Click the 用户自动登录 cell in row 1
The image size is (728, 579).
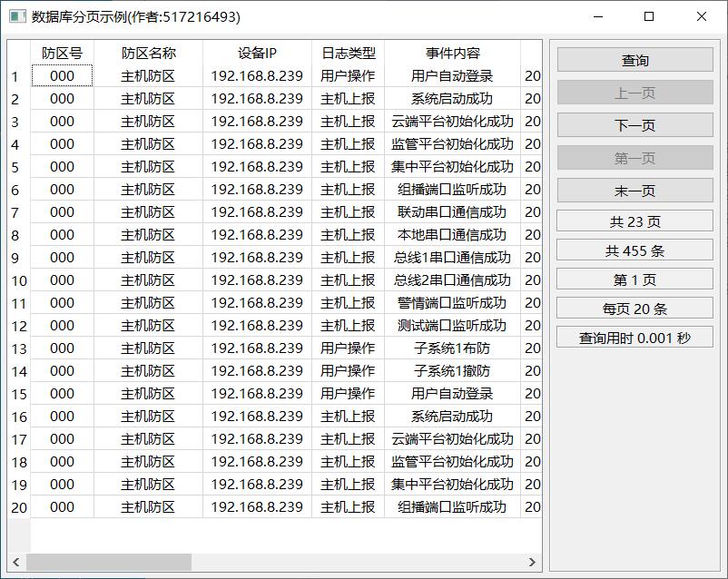point(452,76)
